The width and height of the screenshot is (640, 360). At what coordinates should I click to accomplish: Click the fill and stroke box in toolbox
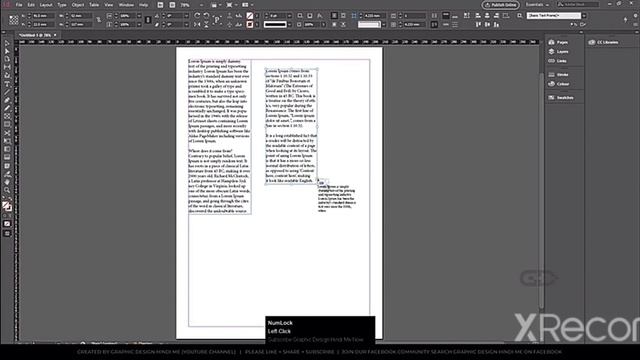(x=7, y=206)
